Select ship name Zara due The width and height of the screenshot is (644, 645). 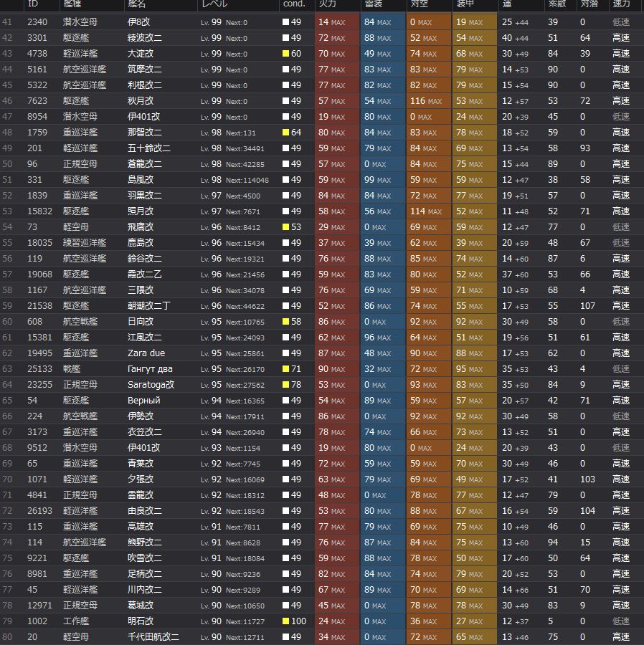click(x=146, y=353)
